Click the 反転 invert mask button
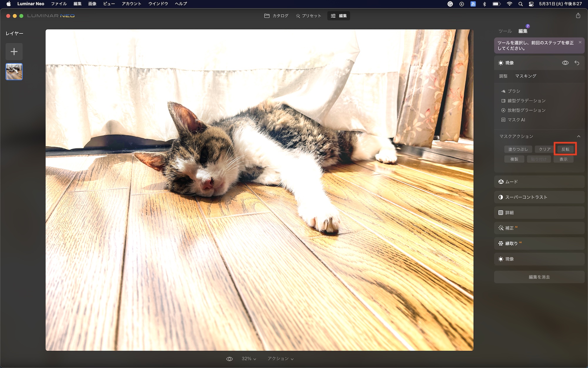The width and height of the screenshot is (588, 368). click(x=565, y=149)
